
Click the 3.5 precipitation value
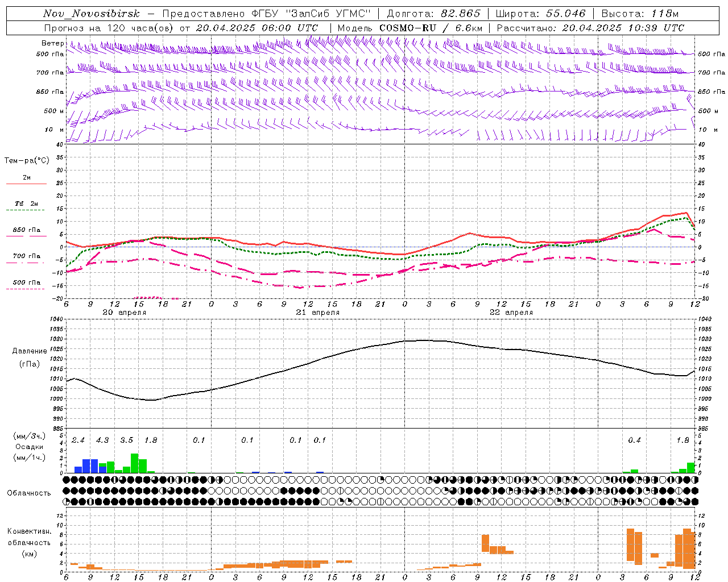pos(126,440)
